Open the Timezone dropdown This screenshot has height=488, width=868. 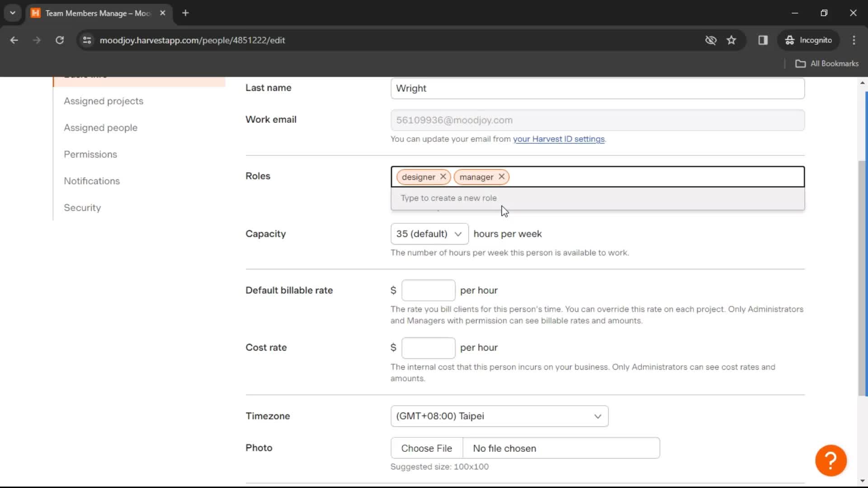tap(499, 416)
